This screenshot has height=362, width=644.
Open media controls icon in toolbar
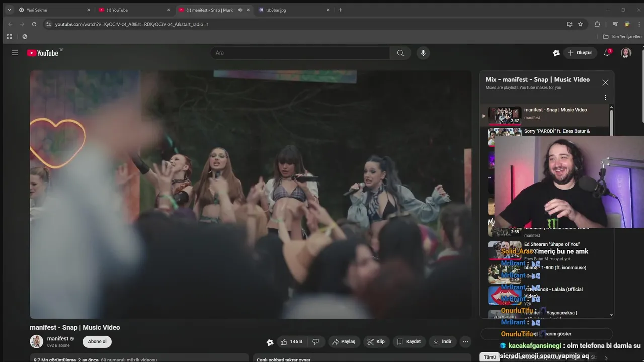[615, 24]
